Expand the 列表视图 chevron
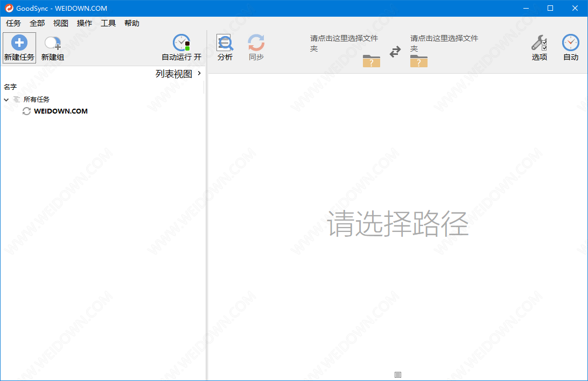The width and height of the screenshot is (588, 381). click(199, 73)
